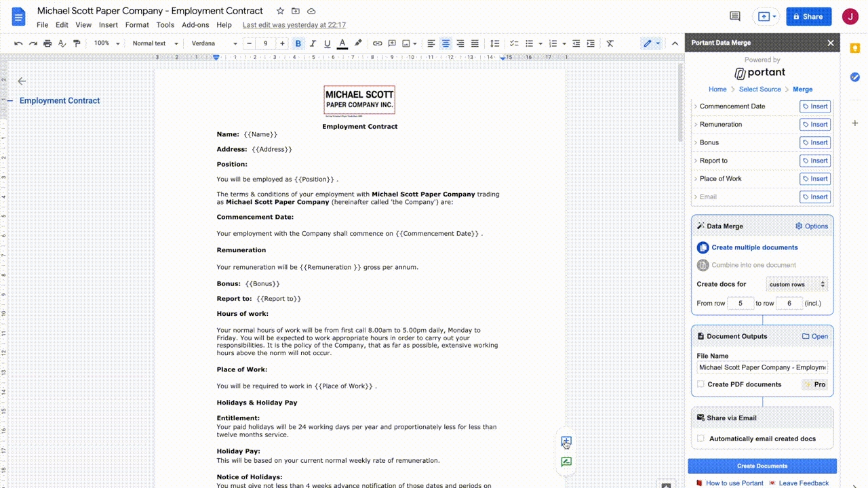Click the Create Documents button
The width and height of the screenshot is (868, 488).
pos(762,466)
